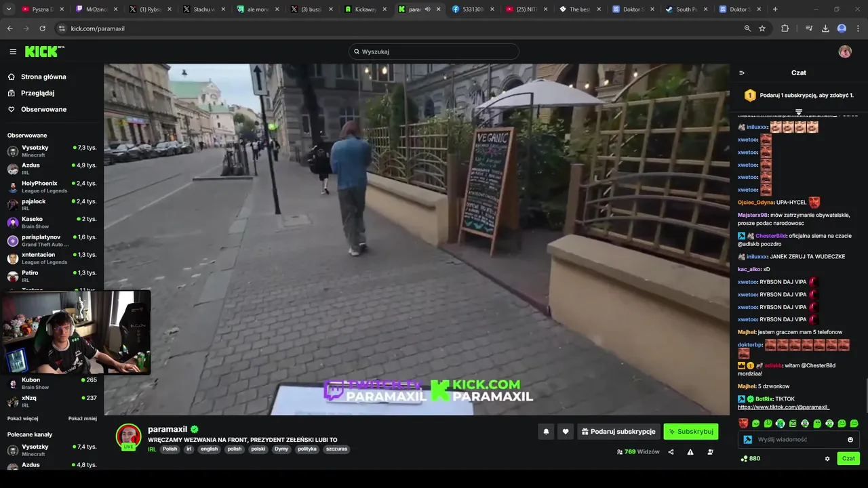Viewport: 868px width, 488px height.
Task: Click the address bar URL kick.com/paramaxil
Action: (98, 28)
